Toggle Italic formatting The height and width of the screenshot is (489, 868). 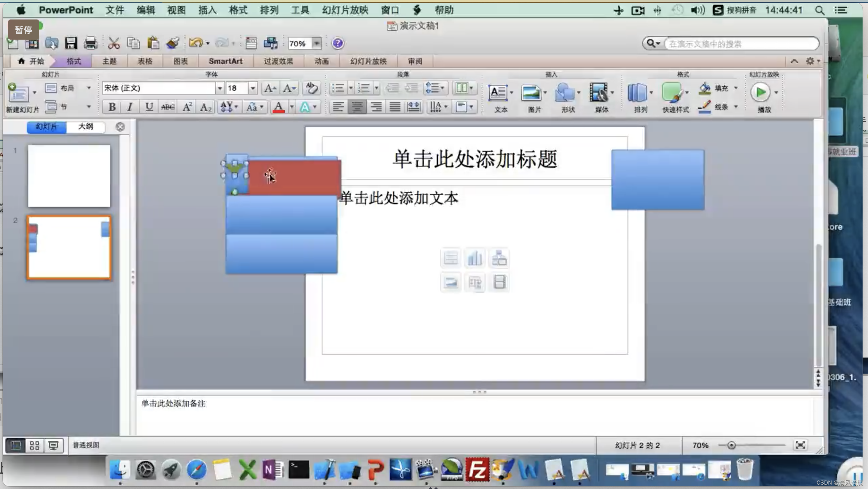click(130, 107)
